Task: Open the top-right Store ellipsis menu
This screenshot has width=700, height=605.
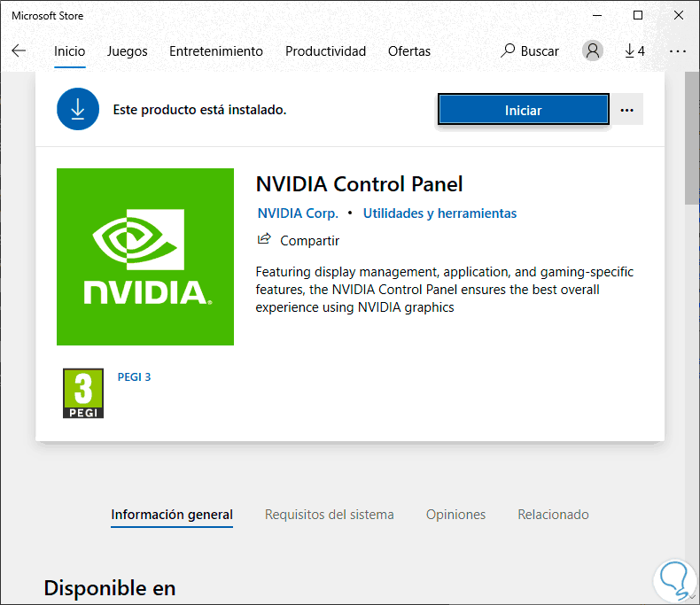Action: pos(678,51)
